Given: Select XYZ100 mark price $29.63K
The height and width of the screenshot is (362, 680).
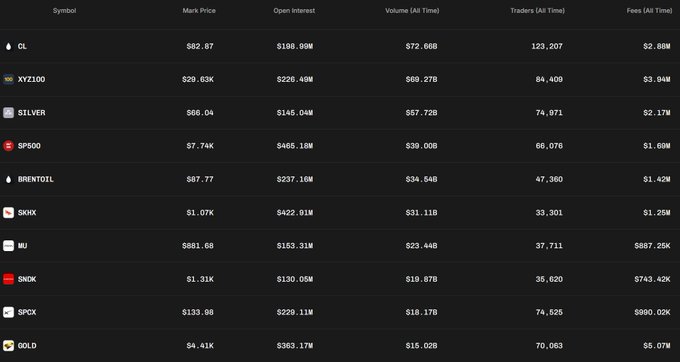Looking at the screenshot, I should 198,79.
